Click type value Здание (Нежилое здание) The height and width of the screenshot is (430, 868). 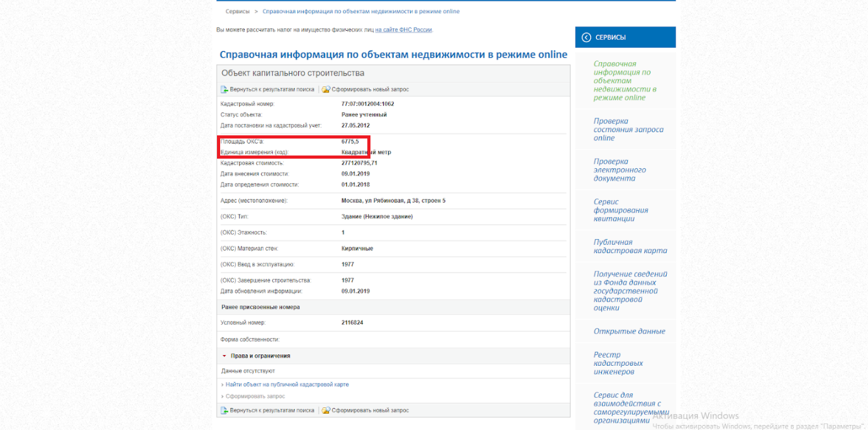377,217
